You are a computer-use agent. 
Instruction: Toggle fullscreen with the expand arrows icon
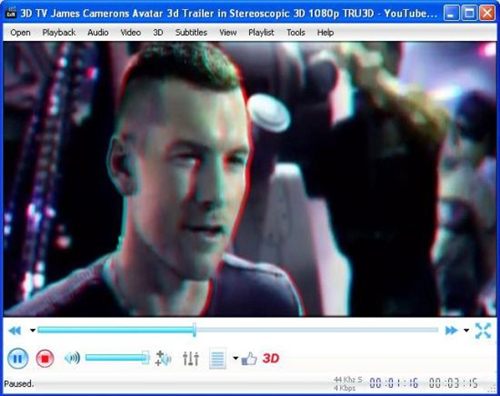coord(483,331)
